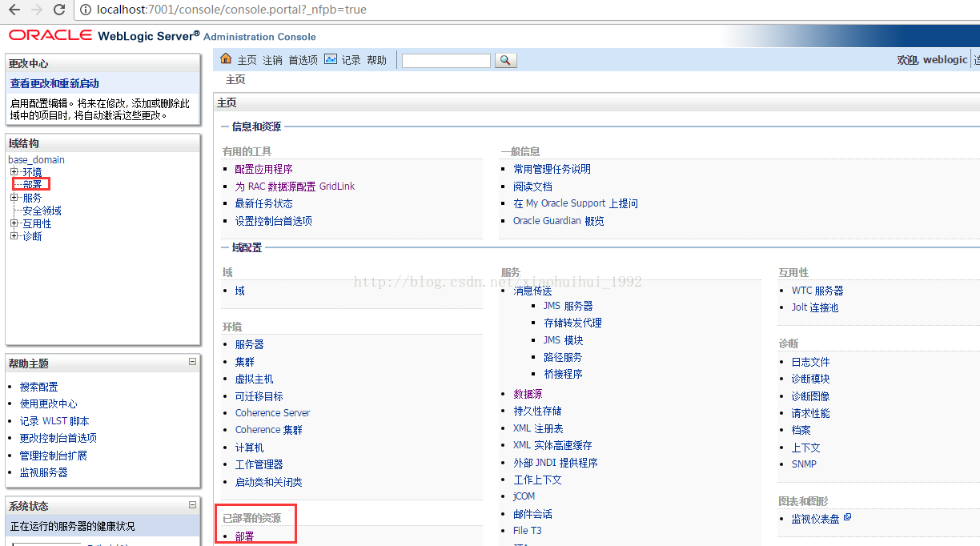Open WTC 服务器 link
This screenshot has width=980, height=546.
point(817,291)
